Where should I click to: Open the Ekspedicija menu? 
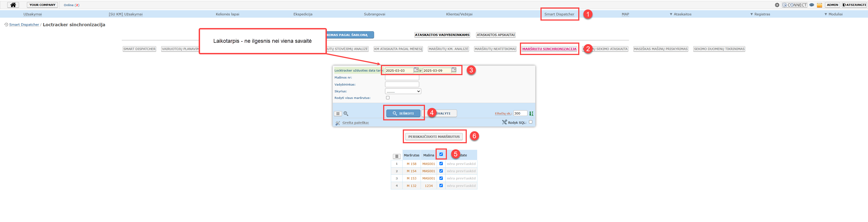[303, 14]
